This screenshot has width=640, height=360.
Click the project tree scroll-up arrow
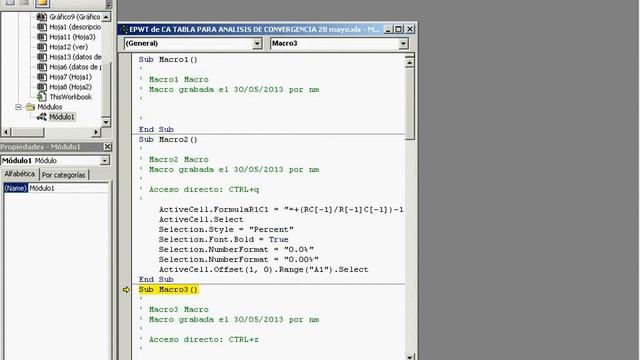pyautogui.click(x=106, y=17)
